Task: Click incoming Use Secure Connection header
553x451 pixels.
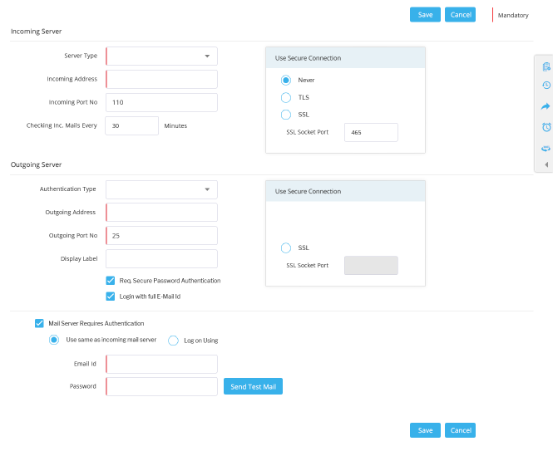Action: point(345,58)
